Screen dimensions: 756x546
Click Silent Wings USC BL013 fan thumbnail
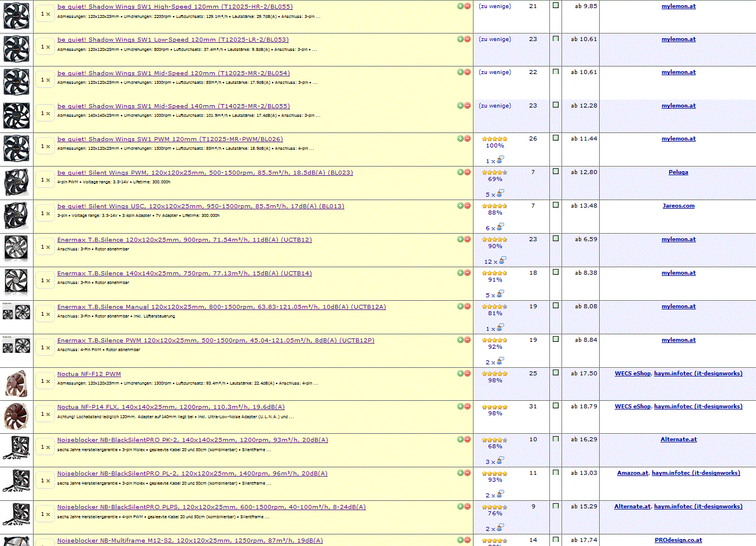16,215
